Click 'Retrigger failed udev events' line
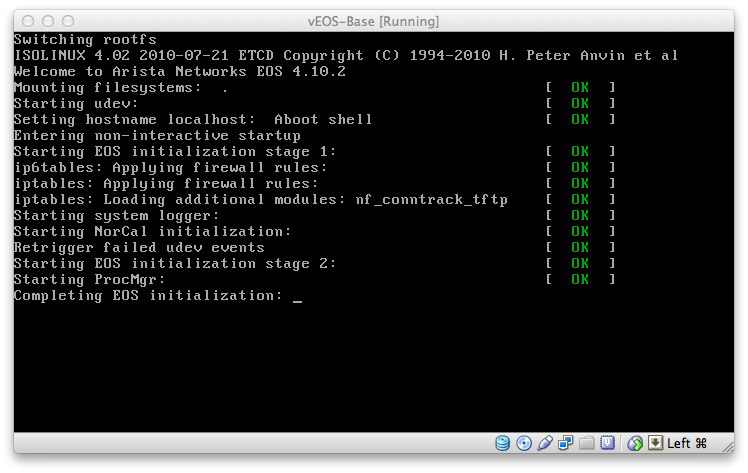 (x=139, y=247)
